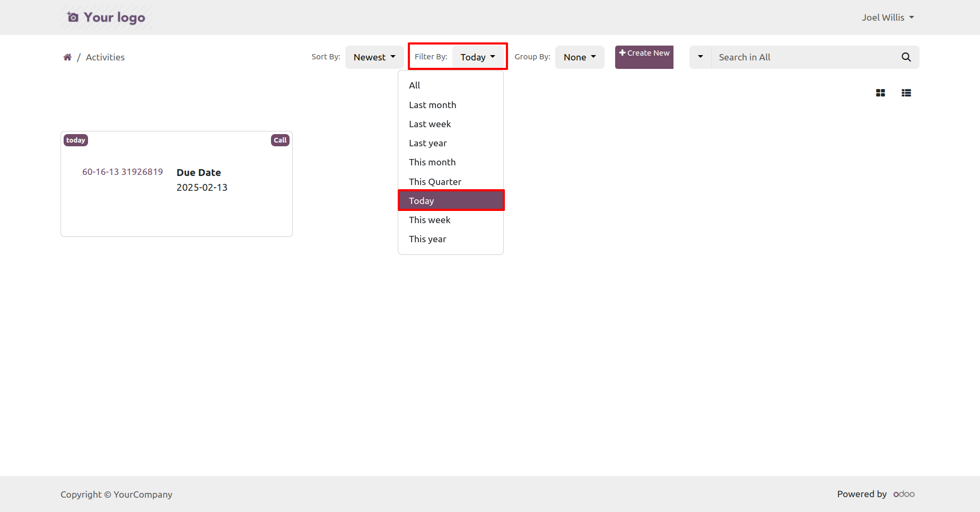Image resolution: width=980 pixels, height=512 pixels.
Task: Click the Activities breadcrumb
Action: click(105, 57)
